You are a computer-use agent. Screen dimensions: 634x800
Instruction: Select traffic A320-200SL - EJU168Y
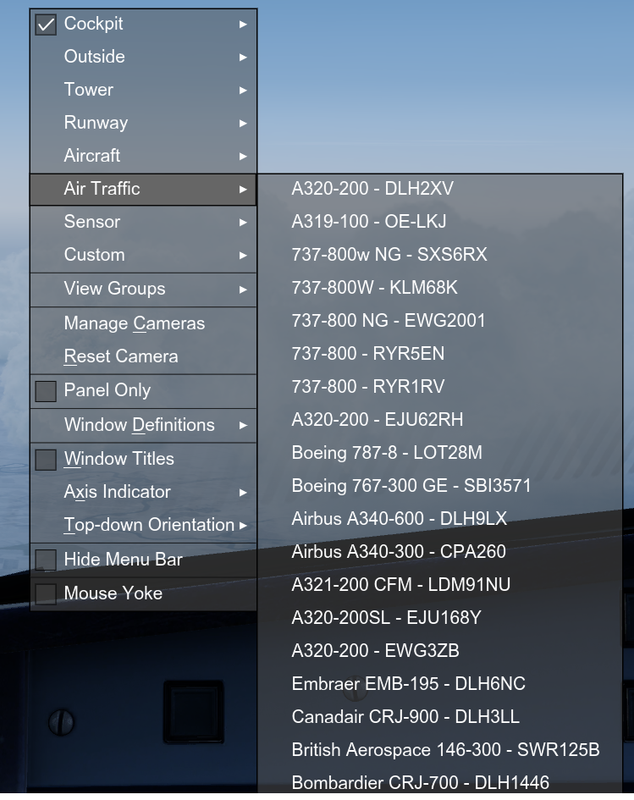coord(440,618)
